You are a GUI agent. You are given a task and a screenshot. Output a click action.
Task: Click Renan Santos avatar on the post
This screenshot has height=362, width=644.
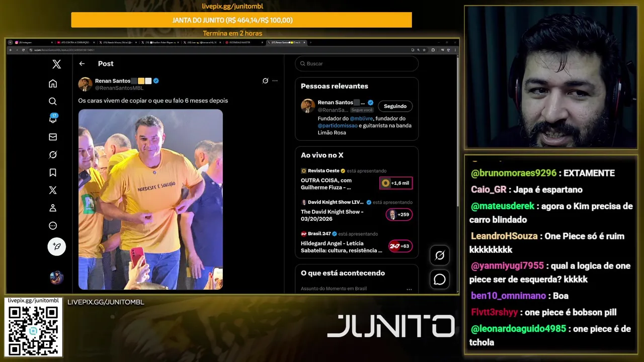tap(85, 84)
